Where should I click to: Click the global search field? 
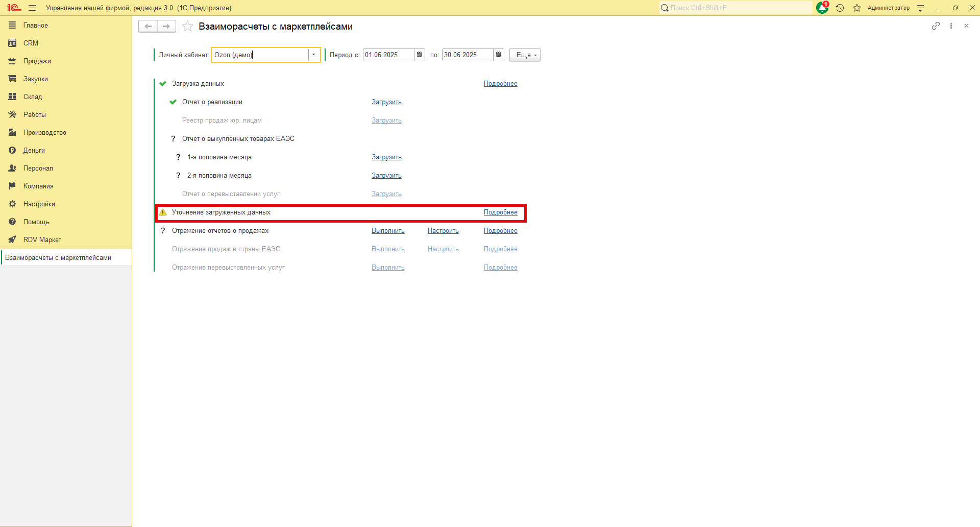pos(736,8)
